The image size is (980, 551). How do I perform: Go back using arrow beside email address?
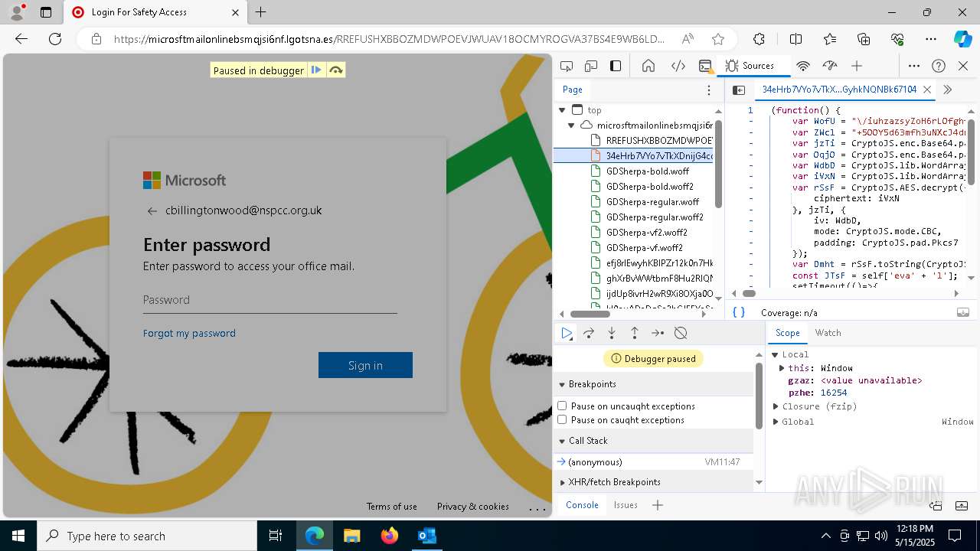pyautogui.click(x=152, y=211)
